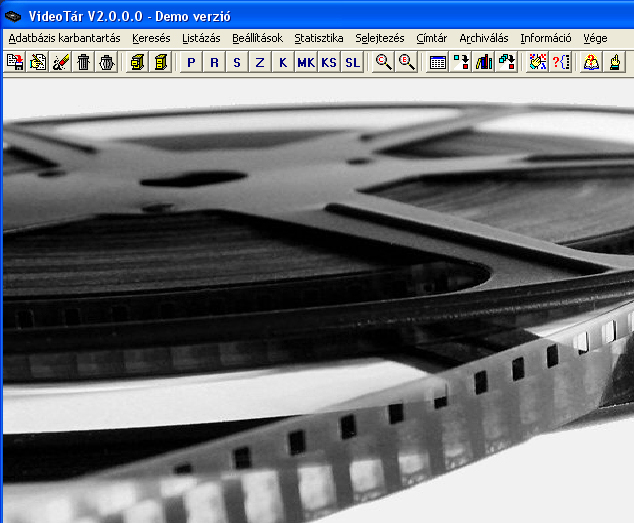Click the S toolbar button
The height and width of the screenshot is (523, 634).
tap(237, 62)
